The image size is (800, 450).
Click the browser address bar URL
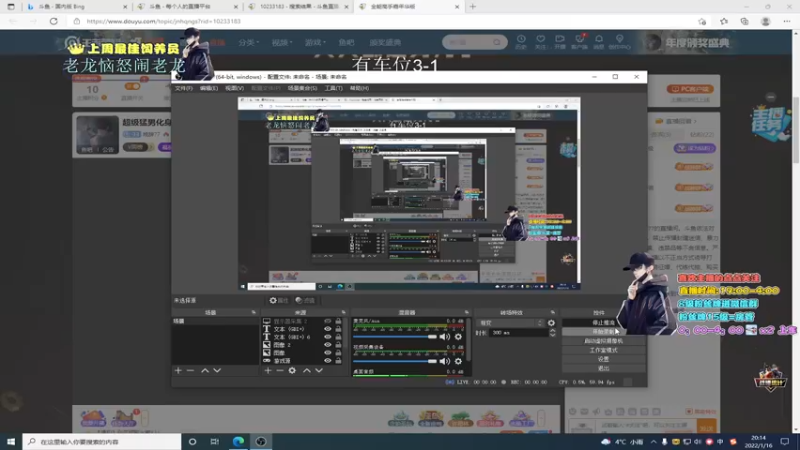(x=163, y=21)
